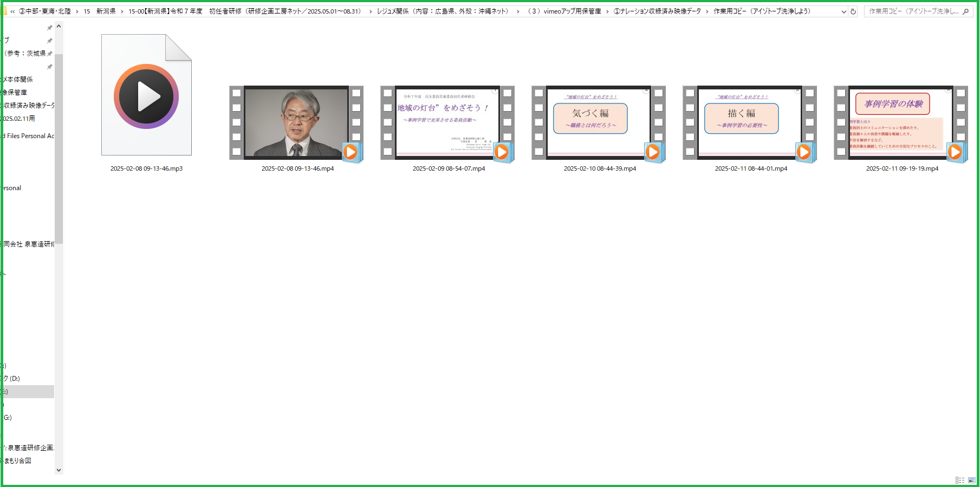
Task: Expand chevron after 15 新潟県 breadcrumb
Action: pos(122,11)
